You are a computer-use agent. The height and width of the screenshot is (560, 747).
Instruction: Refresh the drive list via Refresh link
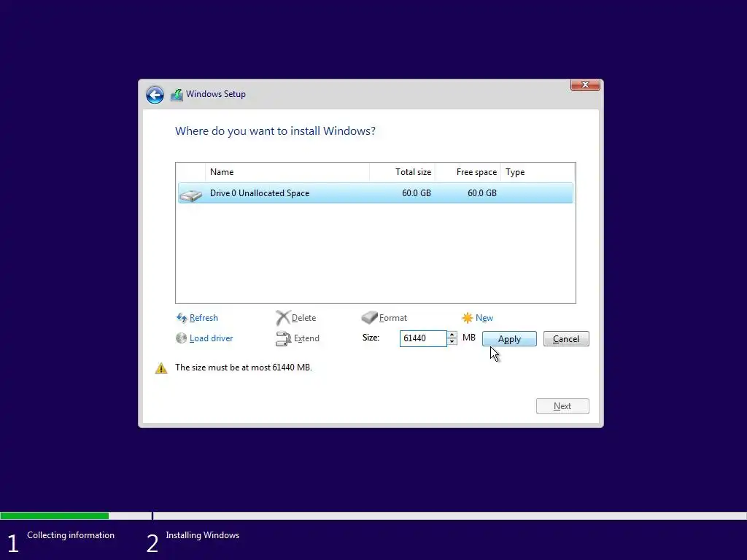pos(204,318)
